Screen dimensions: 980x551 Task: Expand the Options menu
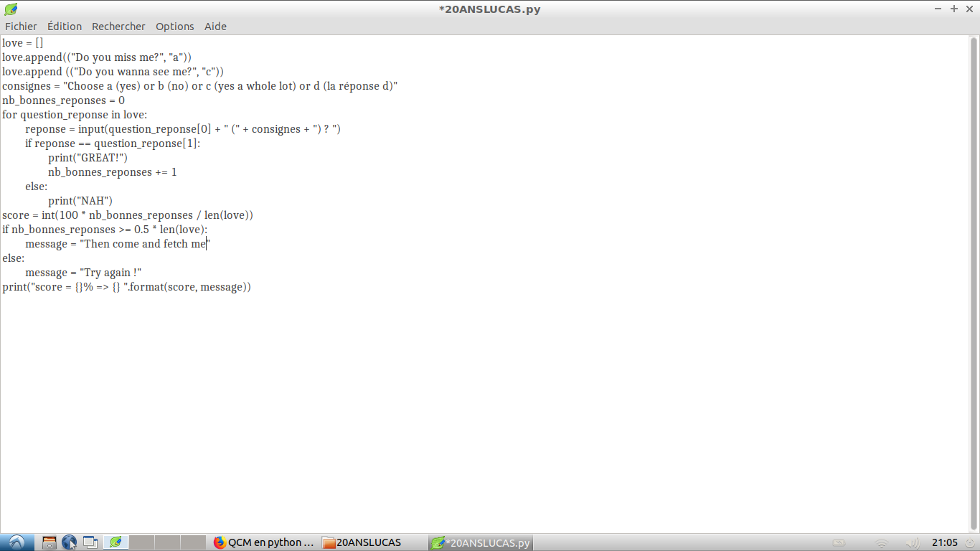pos(174,27)
